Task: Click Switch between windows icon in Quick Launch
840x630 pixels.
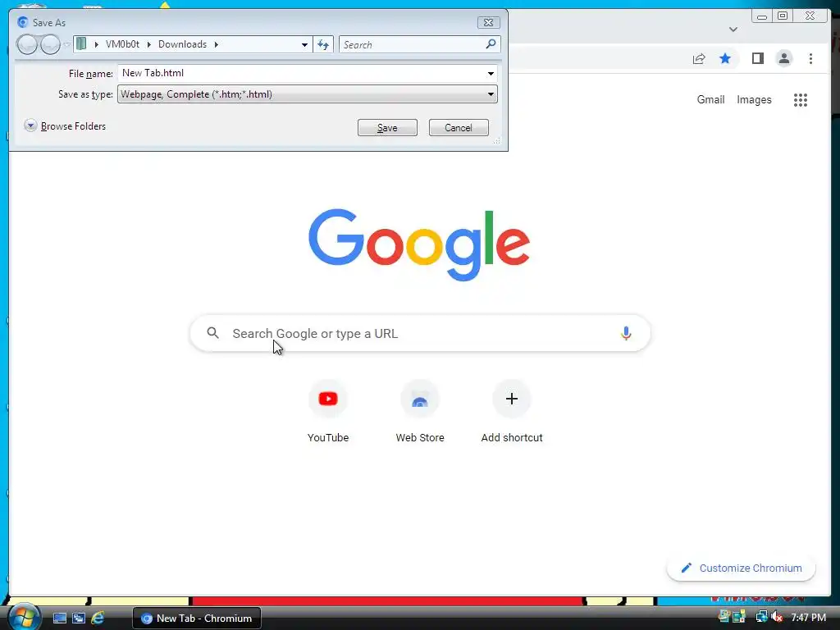Action: pos(79,619)
